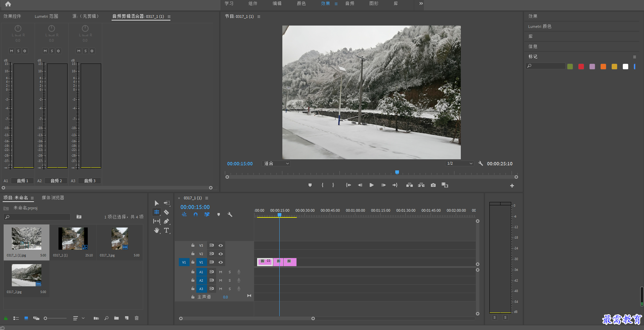Switch to 音频 workspace tab

click(x=350, y=3)
